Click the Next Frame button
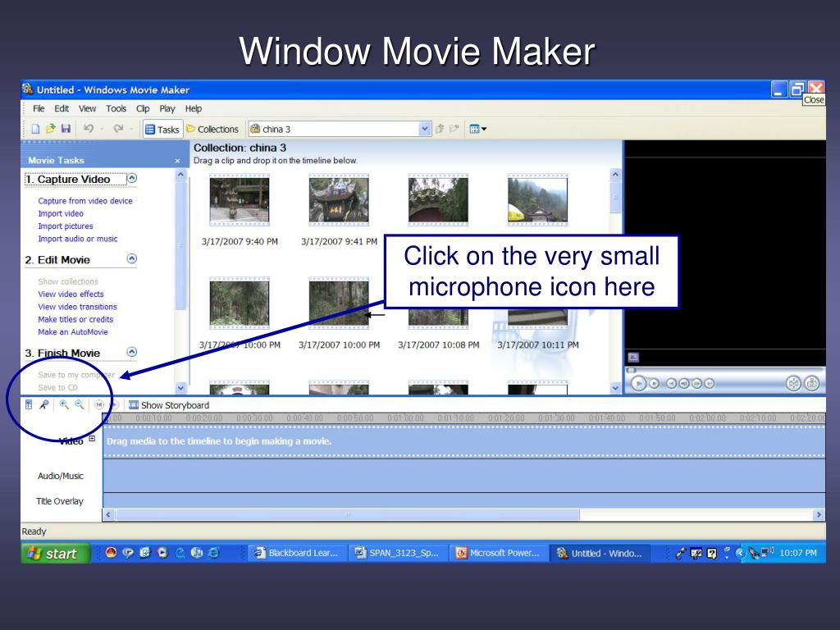The image size is (840, 630). pos(697,383)
